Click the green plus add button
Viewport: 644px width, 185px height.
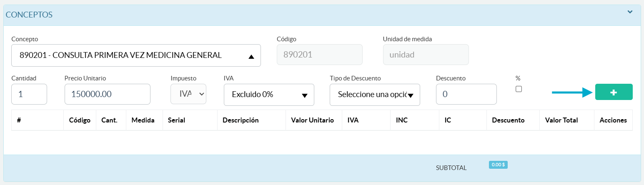click(x=614, y=92)
